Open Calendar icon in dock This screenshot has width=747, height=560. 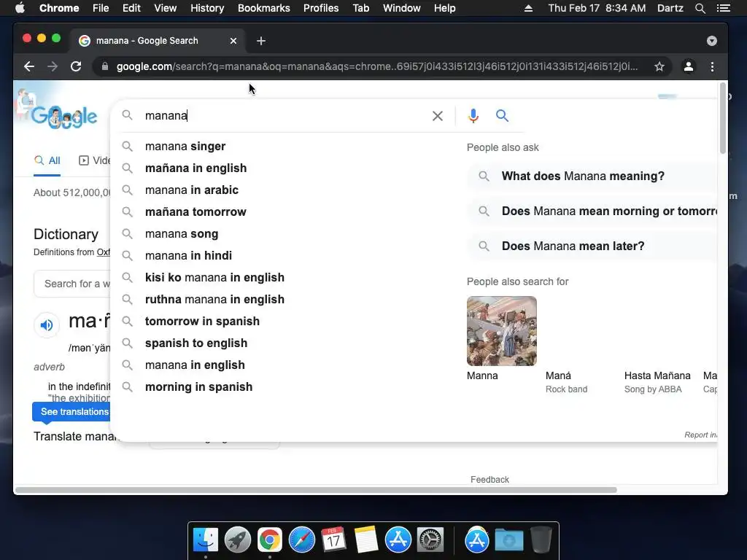click(x=333, y=540)
